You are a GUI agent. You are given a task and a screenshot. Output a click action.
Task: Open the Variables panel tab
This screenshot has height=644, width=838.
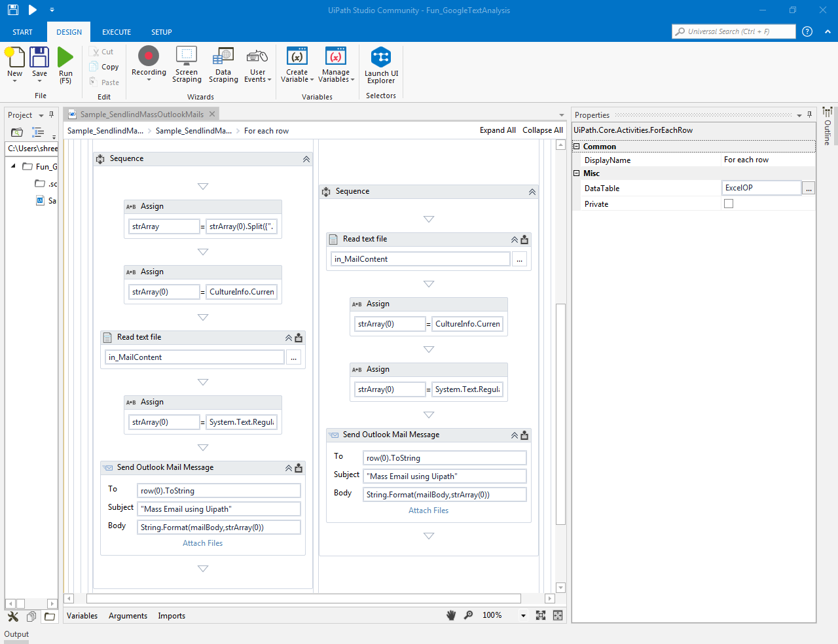(82, 616)
